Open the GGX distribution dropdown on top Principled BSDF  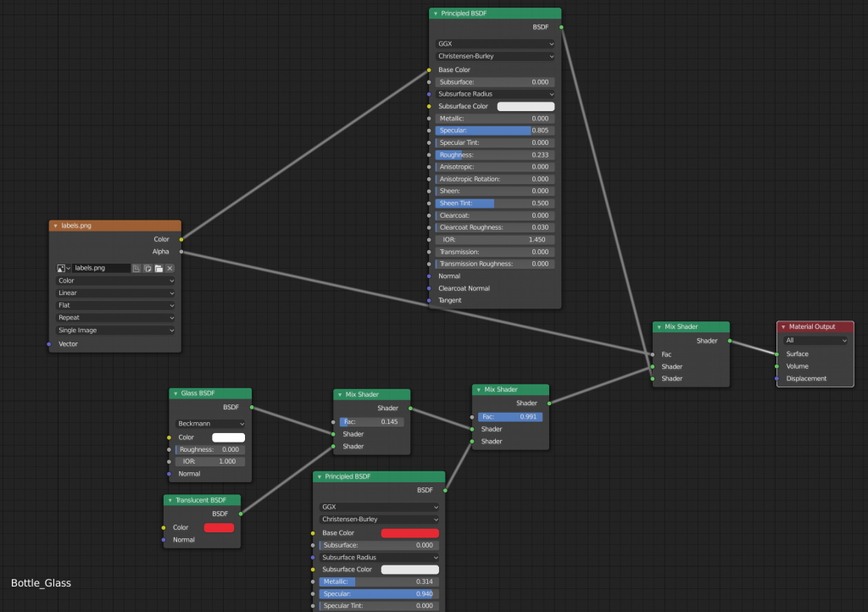click(495, 44)
